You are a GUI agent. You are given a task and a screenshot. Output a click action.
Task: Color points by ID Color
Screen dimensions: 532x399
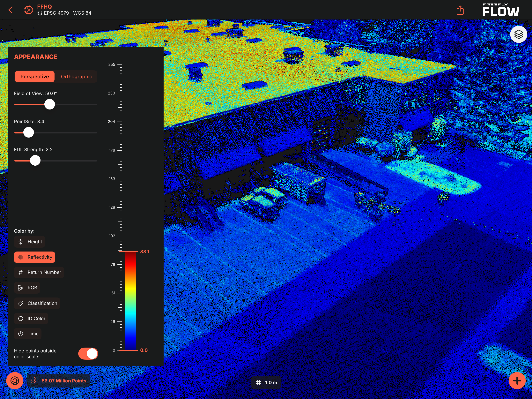coord(31,319)
